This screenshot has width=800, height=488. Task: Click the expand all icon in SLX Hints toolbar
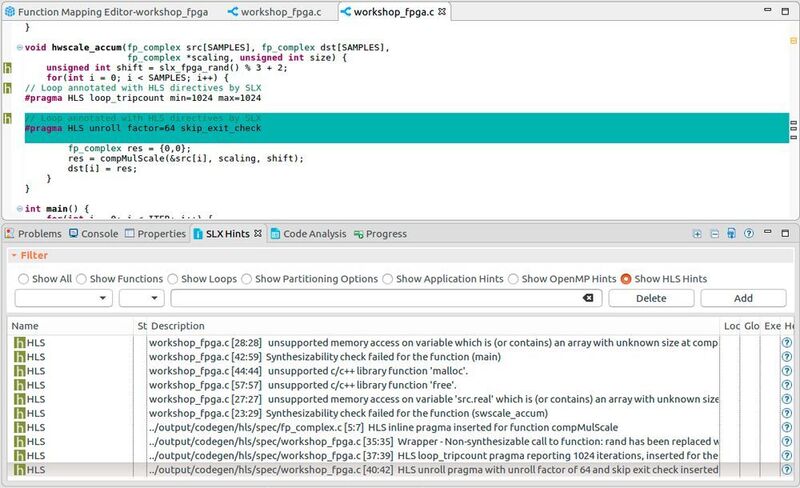point(697,234)
